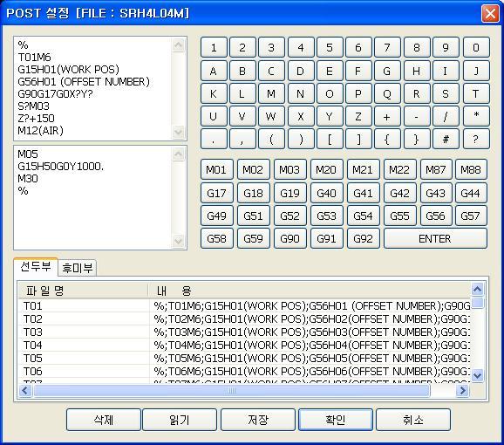The height and width of the screenshot is (445, 504).
Task: Click the wide ENTER button
Action: (x=435, y=238)
